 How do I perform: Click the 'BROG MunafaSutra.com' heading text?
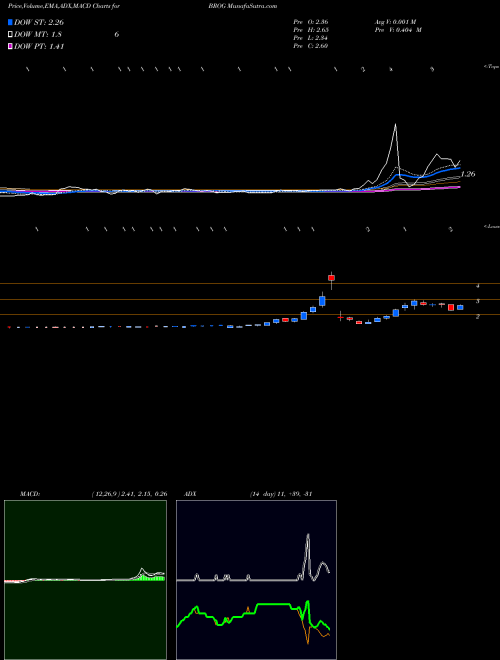242,6
